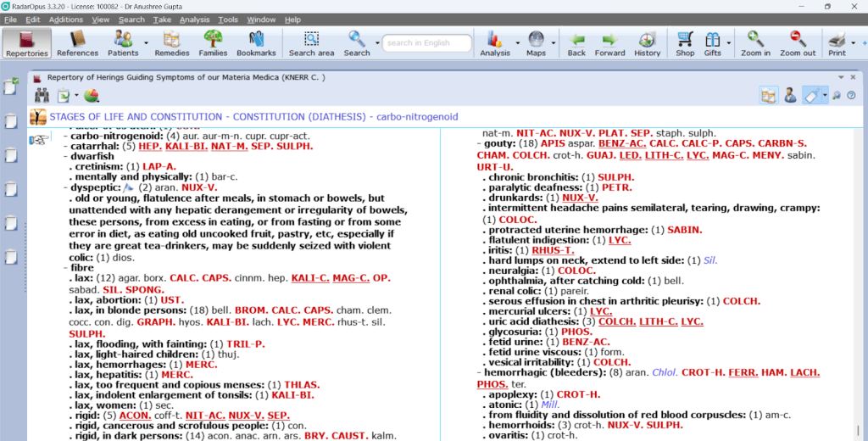Select the 'renal colic:' rubric text
868x441 pixels.
point(515,292)
